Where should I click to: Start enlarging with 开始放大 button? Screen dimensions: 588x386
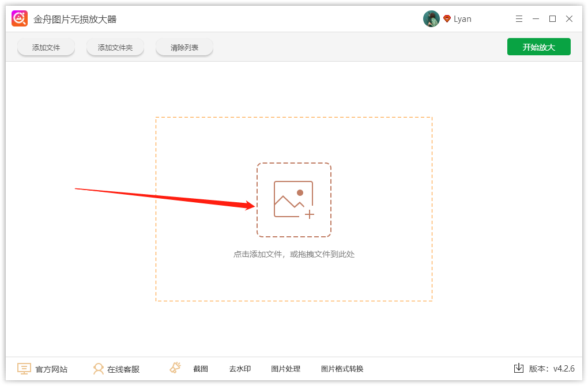(539, 47)
